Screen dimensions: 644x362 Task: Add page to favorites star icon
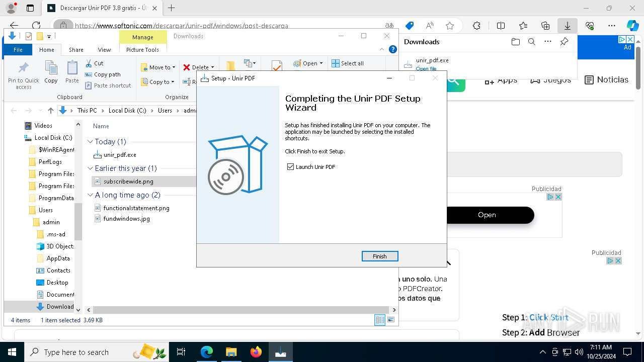point(450,26)
